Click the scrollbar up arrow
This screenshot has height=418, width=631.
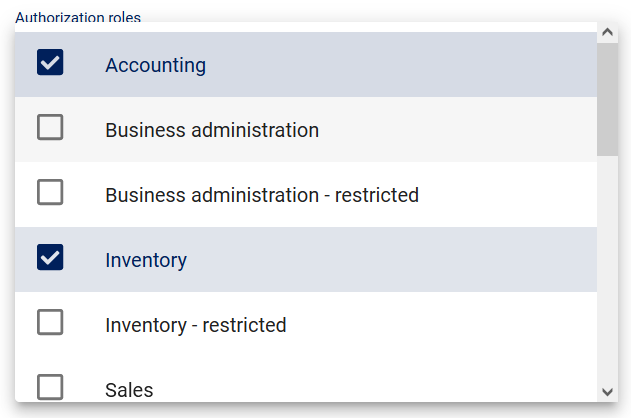(607, 32)
